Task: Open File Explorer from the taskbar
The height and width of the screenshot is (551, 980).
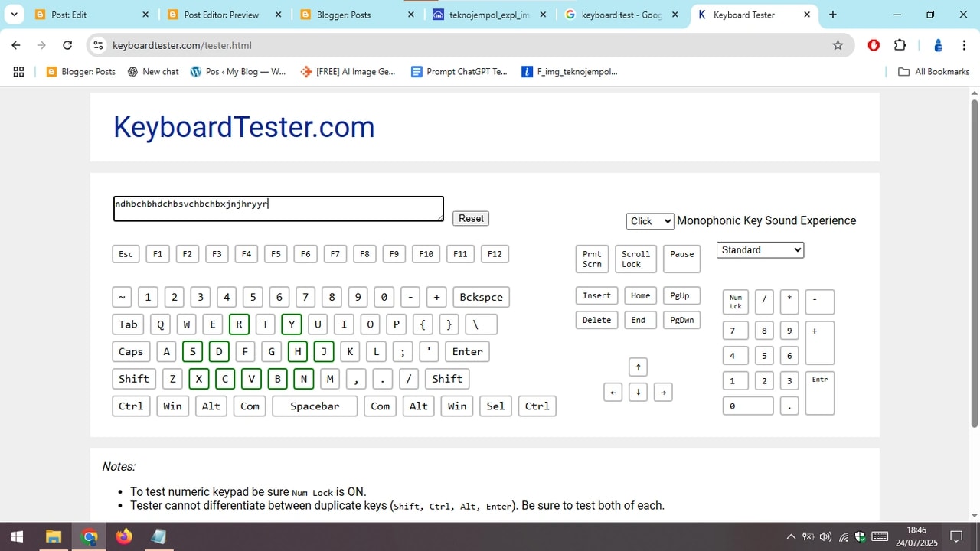Action: point(53,536)
